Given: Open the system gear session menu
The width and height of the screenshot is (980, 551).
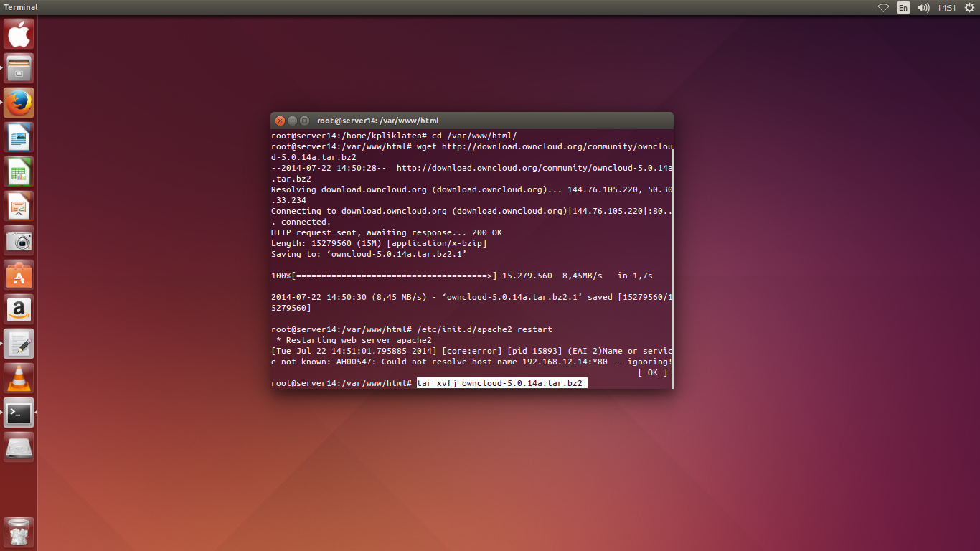Looking at the screenshot, I should tap(969, 8).
